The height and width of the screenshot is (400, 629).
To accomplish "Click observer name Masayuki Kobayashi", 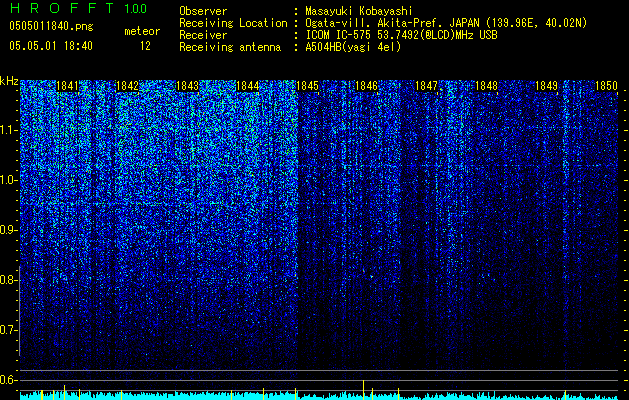I will point(359,11).
